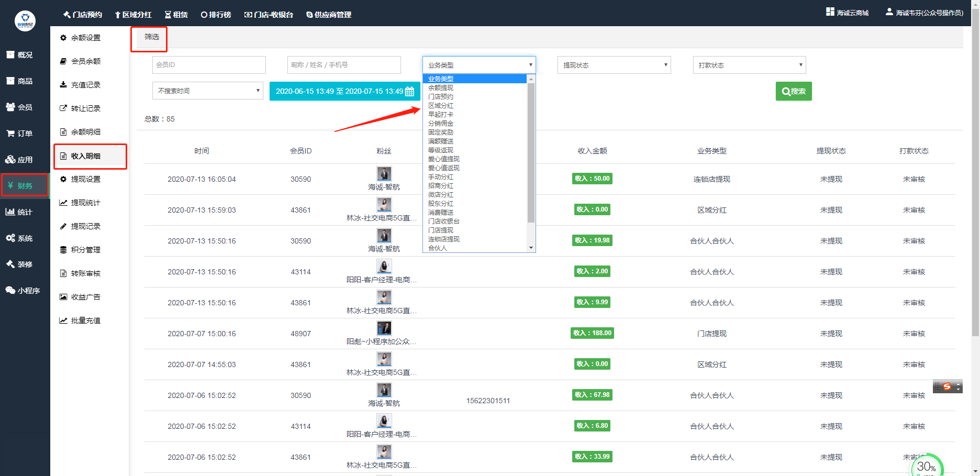The image size is (980, 476).
Task: Open the 打款状态 dropdown
Action: (749, 65)
